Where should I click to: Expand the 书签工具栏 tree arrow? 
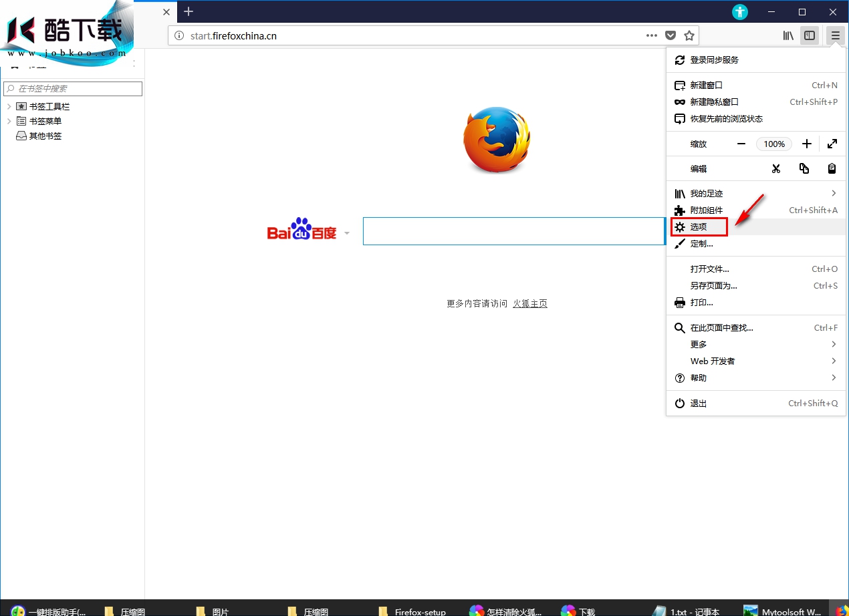pyautogui.click(x=9, y=107)
